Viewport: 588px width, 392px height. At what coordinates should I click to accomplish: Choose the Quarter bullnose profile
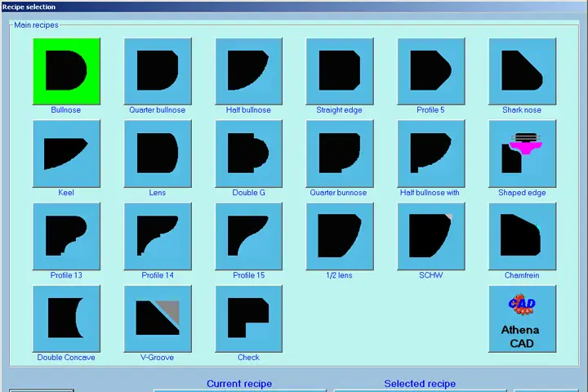pyautogui.click(x=158, y=71)
